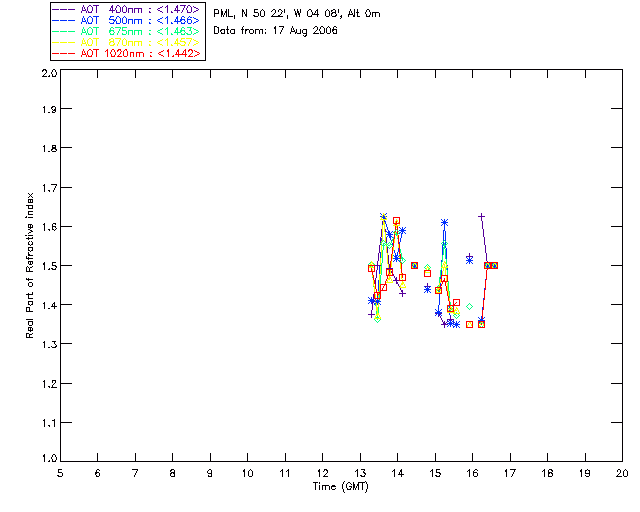Click the blue asterisk peak marker near time 15
This screenshot has width=640, height=512.
click(444, 222)
